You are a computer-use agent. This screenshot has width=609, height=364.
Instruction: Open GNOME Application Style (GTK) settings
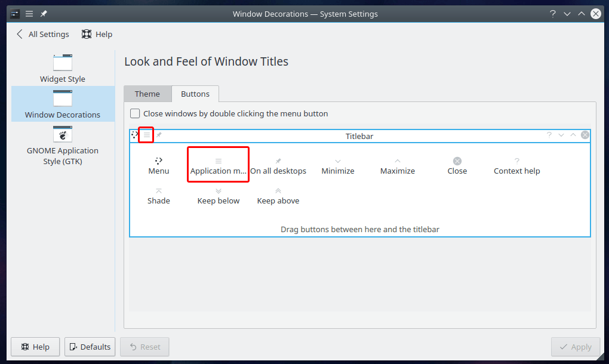pos(63,135)
